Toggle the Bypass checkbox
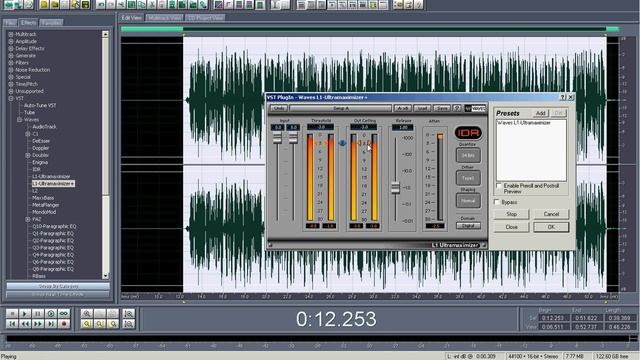 pos(497,202)
